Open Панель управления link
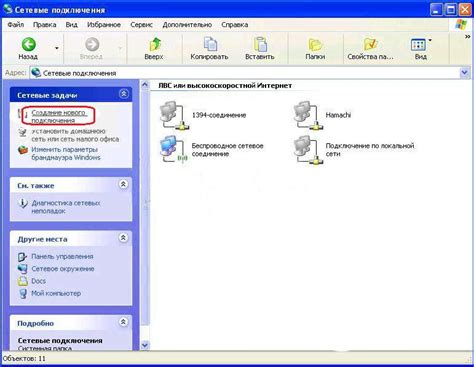This screenshot has height=367, width=474. pos(62,256)
